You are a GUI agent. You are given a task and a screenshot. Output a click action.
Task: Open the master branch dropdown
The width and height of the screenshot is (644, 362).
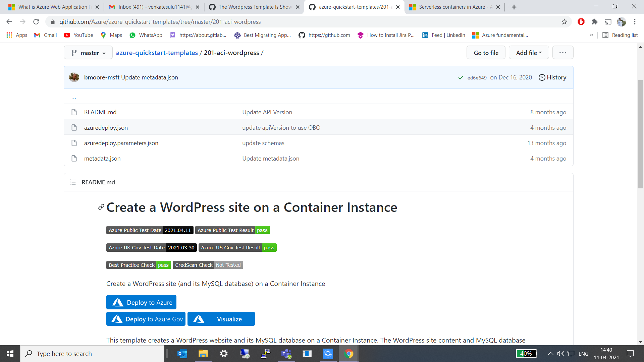pyautogui.click(x=88, y=53)
